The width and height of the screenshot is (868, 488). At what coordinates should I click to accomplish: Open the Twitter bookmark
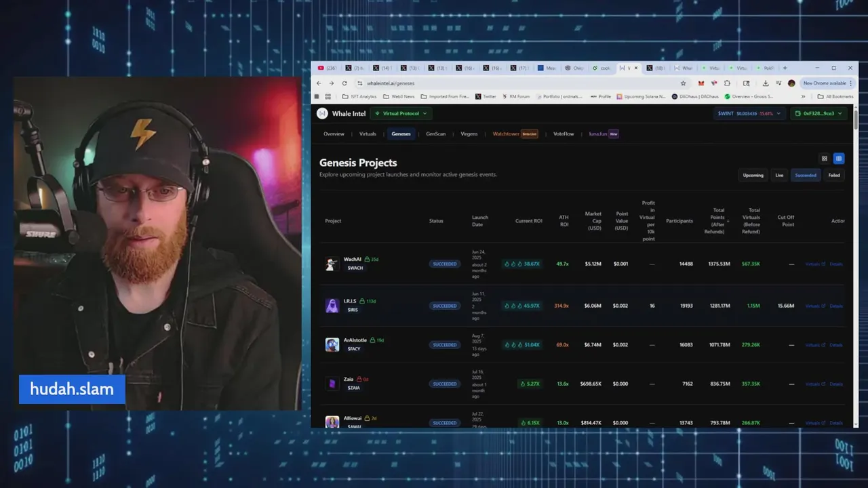tap(486, 96)
